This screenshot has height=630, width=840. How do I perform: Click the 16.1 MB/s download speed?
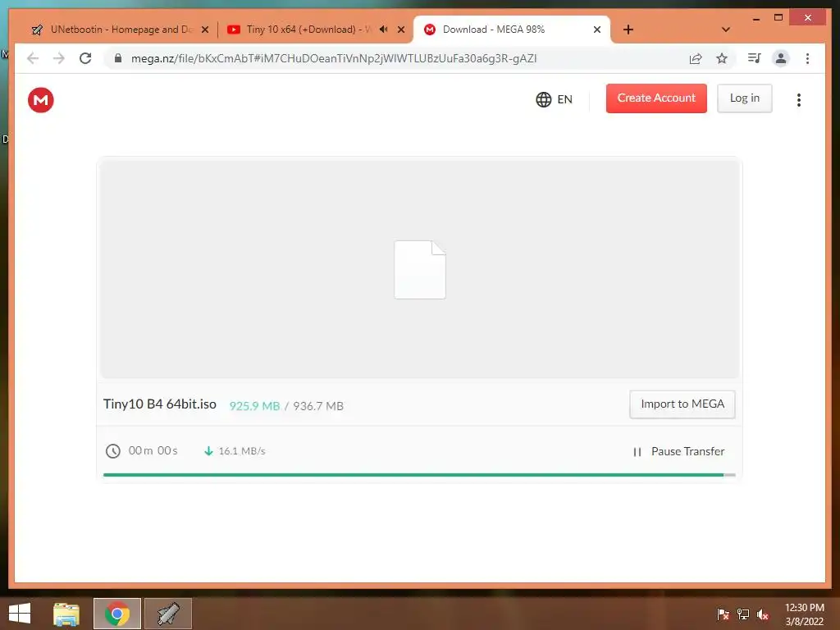[242, 451]
